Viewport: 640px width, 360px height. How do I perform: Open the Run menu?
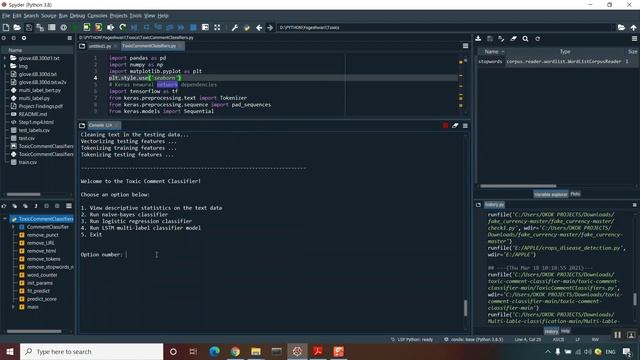pos(63,16)
